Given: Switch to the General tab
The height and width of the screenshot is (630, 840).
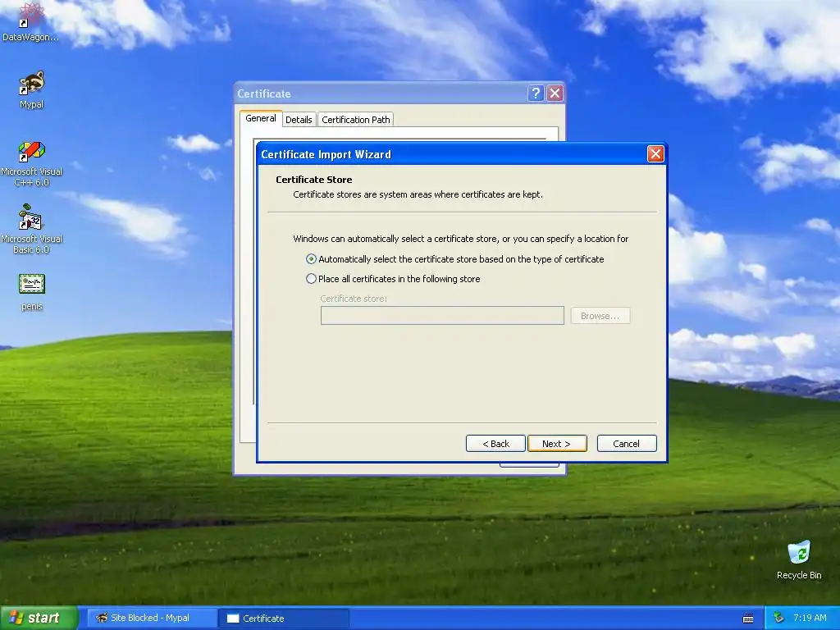Looking at the screenshot, I should click(261, 118).
